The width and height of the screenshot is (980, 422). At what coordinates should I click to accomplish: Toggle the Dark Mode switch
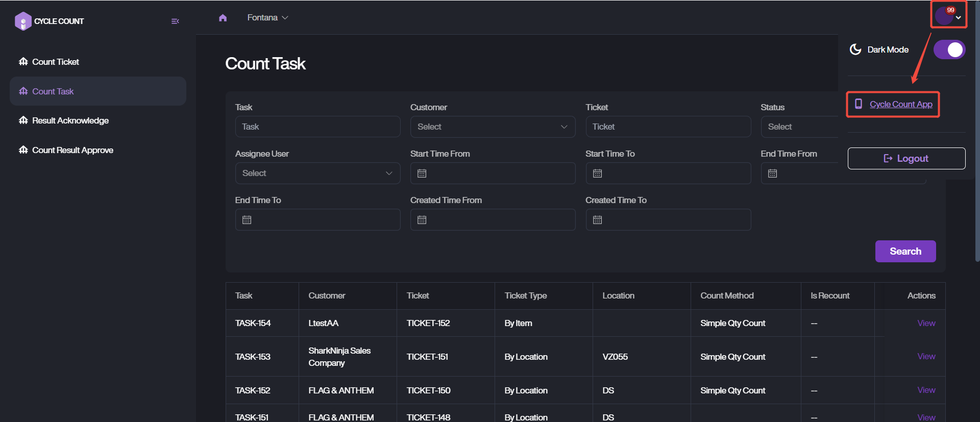click(949, 50)
